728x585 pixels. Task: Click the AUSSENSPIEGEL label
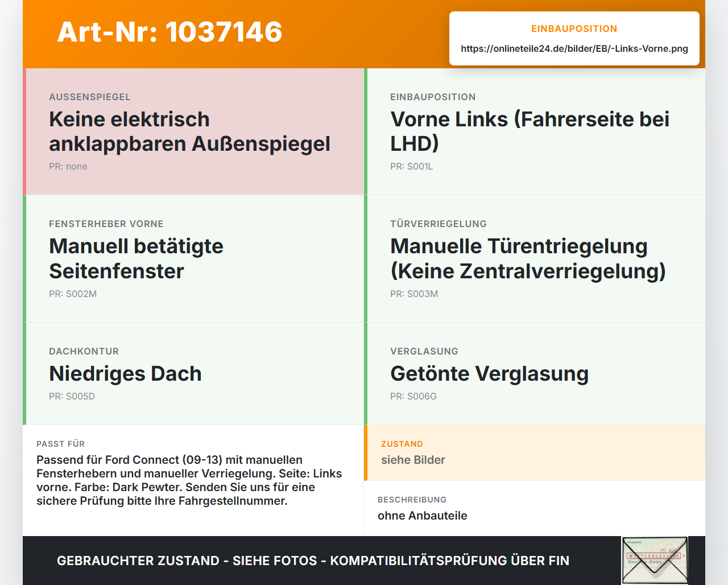click(90, 97)
